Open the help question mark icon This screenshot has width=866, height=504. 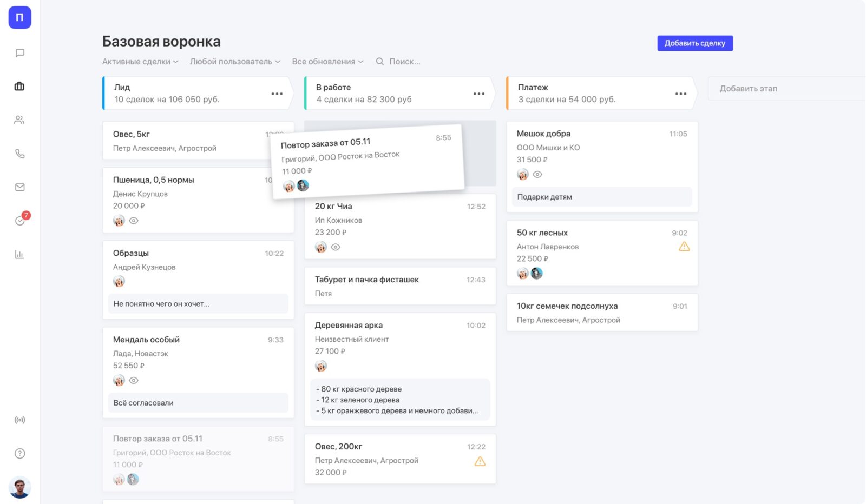[x=20, y=453]
